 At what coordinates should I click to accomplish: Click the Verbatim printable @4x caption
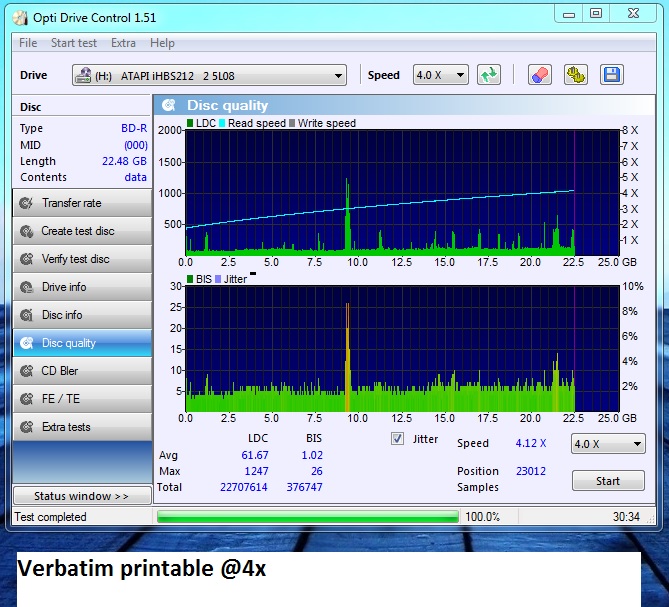141,569
